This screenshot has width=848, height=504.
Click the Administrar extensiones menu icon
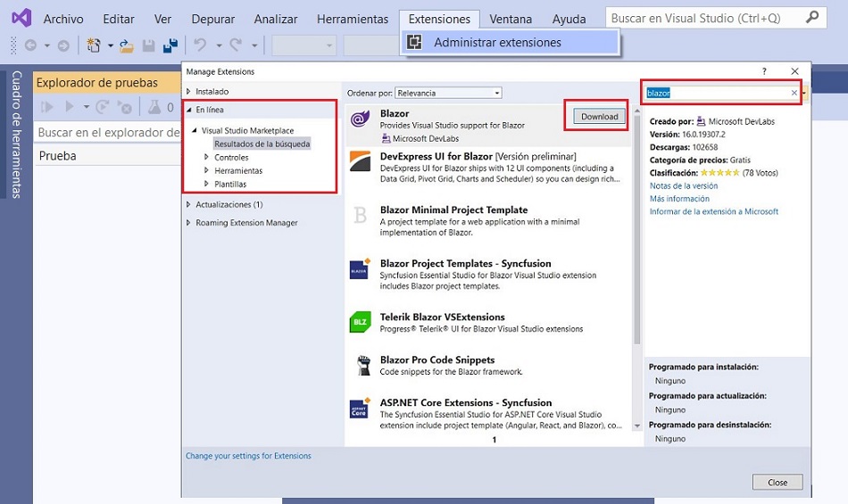click(414, 42)
